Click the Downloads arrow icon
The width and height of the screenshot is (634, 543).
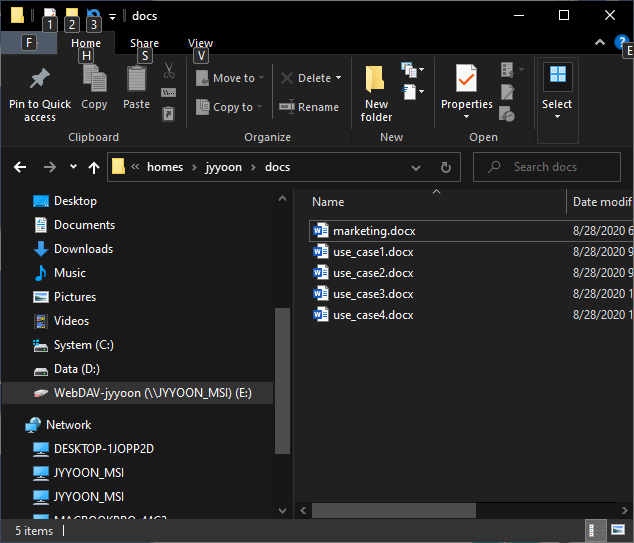point(40,249)
